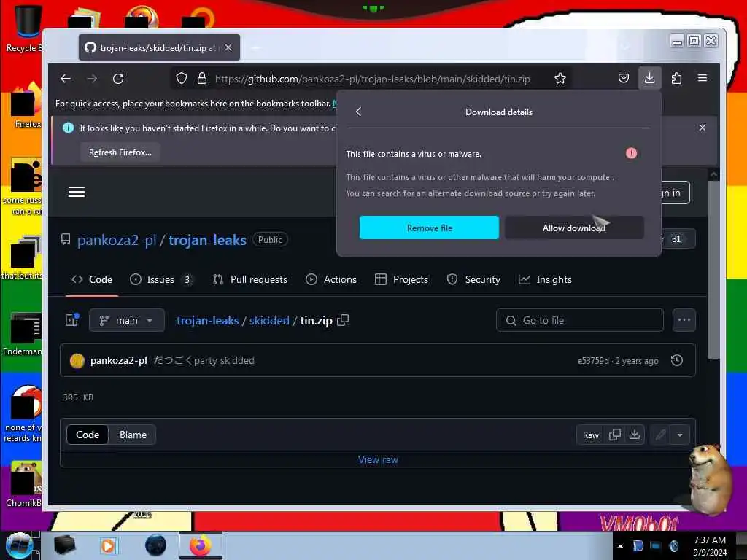Open the View raw link
This screenshot has height=560, width=747.
(x=378, y=459)
